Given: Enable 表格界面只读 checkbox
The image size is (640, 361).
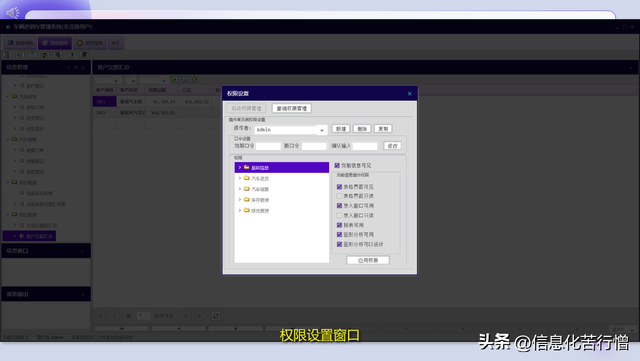Looking at the screenshot, I should [x=339, y=196].
